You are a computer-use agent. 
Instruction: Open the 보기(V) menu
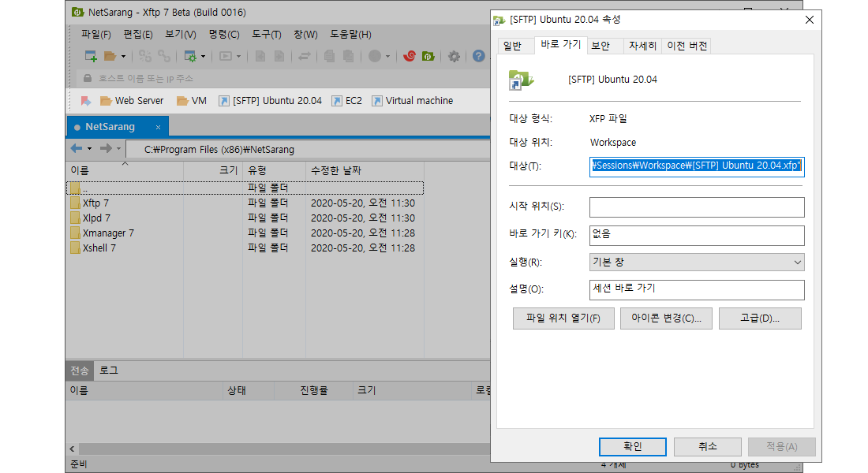(x=181, y=35)
